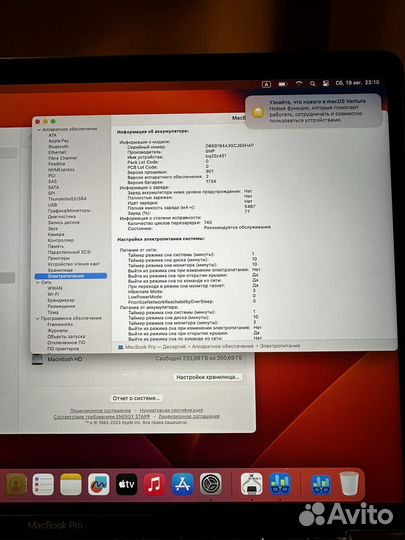Select WWAN under network section
Viewport: 405px width, 540px height.
[x=55, y=288]
